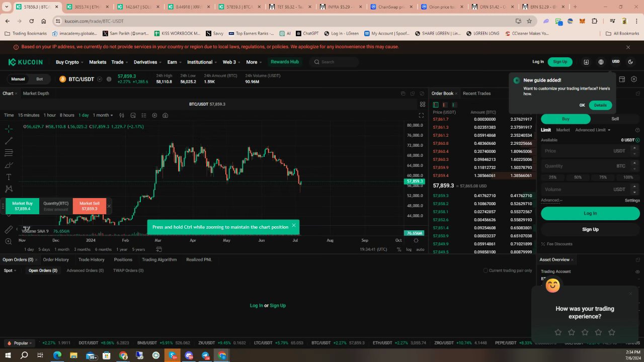
Task: Switch to Recent Trades tab
Action: point(476,94)
